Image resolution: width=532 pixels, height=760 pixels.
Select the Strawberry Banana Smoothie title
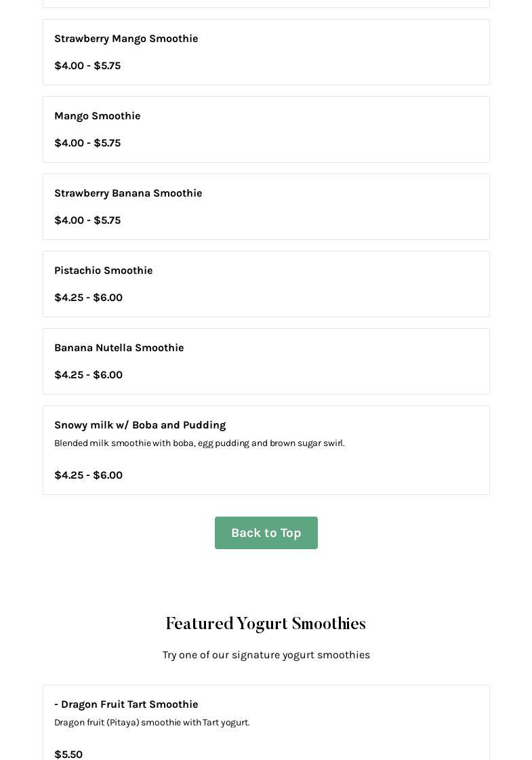(128, 193)
